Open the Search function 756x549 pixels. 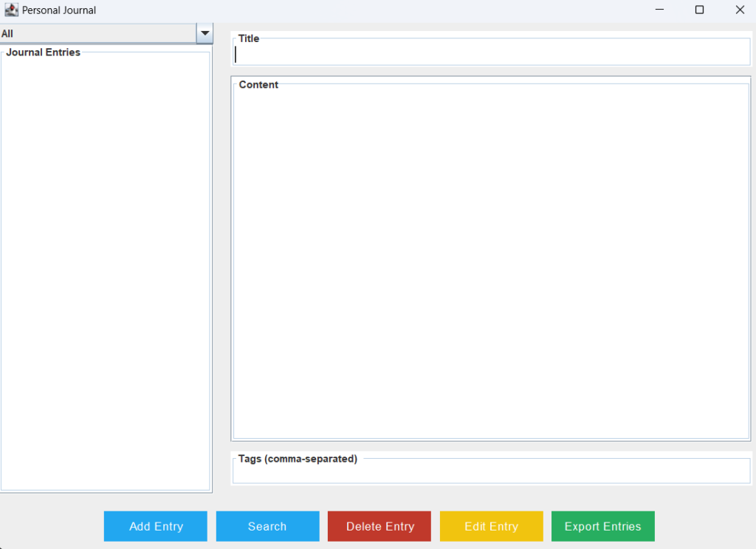(267, 526)
